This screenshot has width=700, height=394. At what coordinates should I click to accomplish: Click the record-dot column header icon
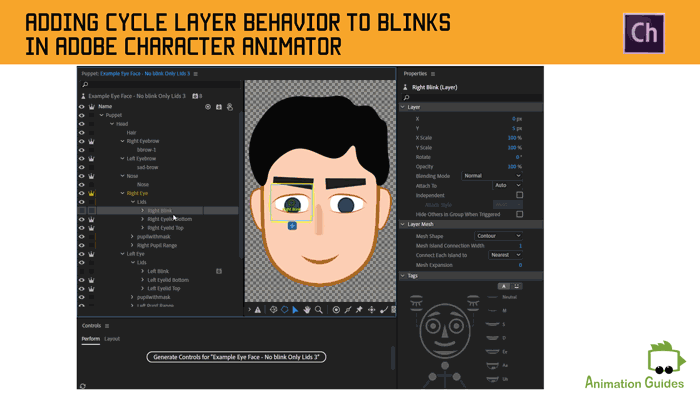coord(208,107)
